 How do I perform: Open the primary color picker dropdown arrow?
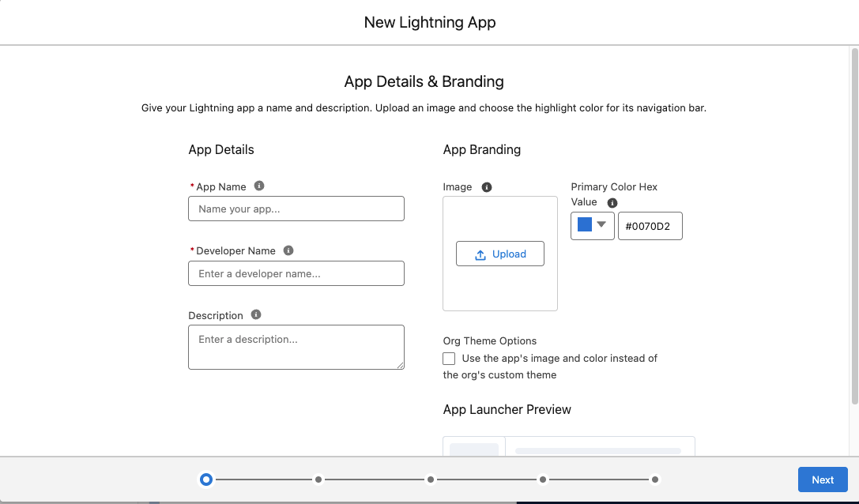[x=602, y=226]
